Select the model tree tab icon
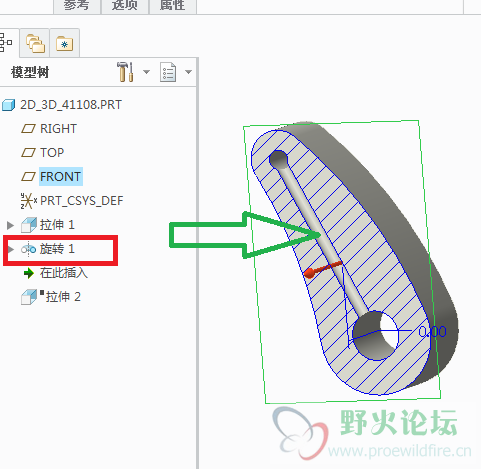481x469 pixels. pos(6,42)
